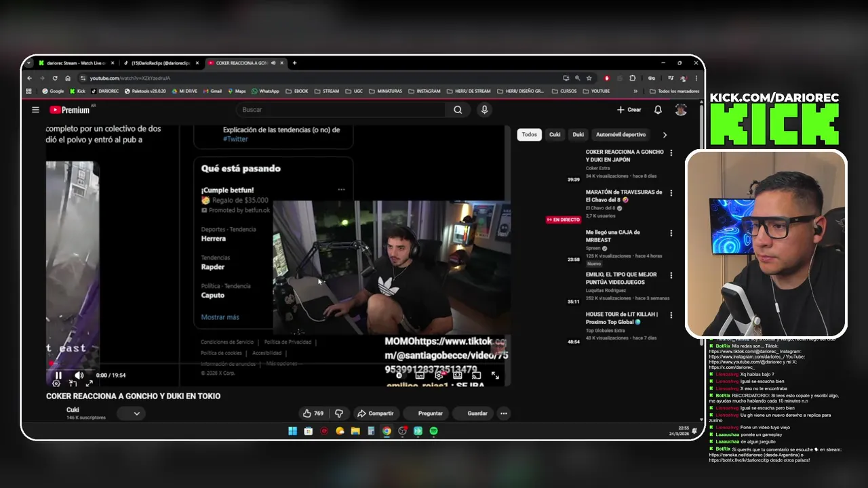Bookmark this page with the star icon
868x488 pixels.
589,78
